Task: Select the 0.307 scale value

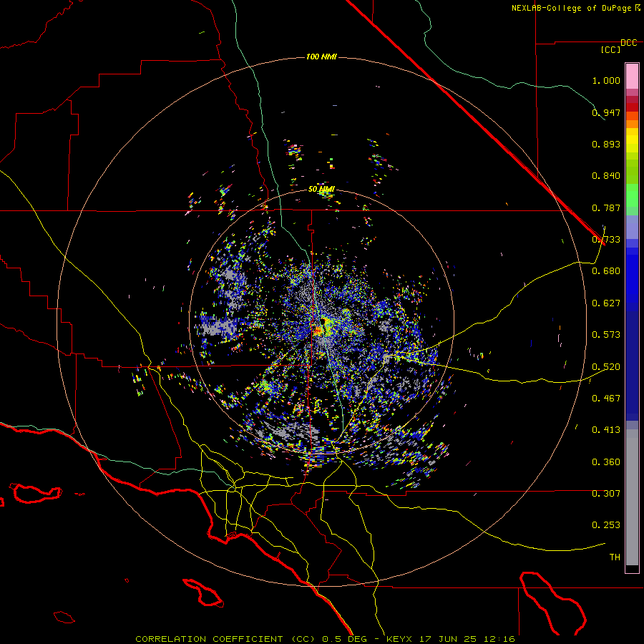Action: [x=606, y=493]
